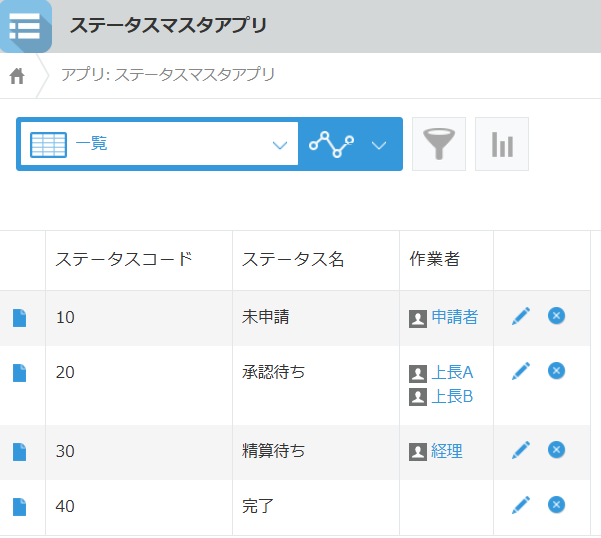The height and width of the screenshot is (538, 601).
Task: Open the 上長A user link
Action: pos(451,373)
